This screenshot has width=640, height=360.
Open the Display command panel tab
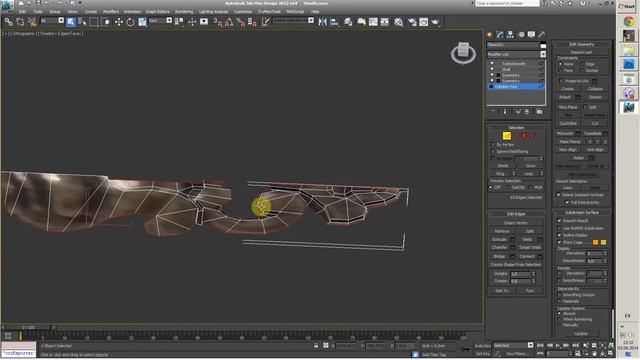click(531, 35)
